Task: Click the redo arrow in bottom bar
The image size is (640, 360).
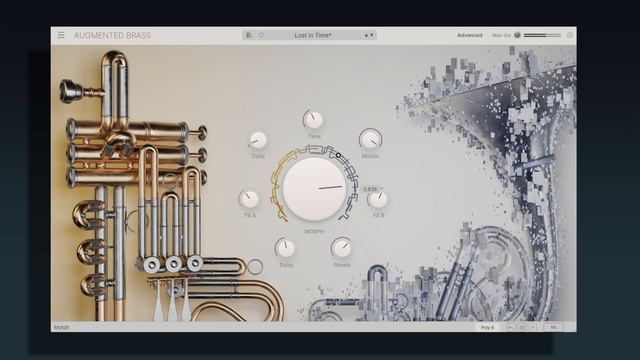Action: pyautogui.click(x=532, y=327)
